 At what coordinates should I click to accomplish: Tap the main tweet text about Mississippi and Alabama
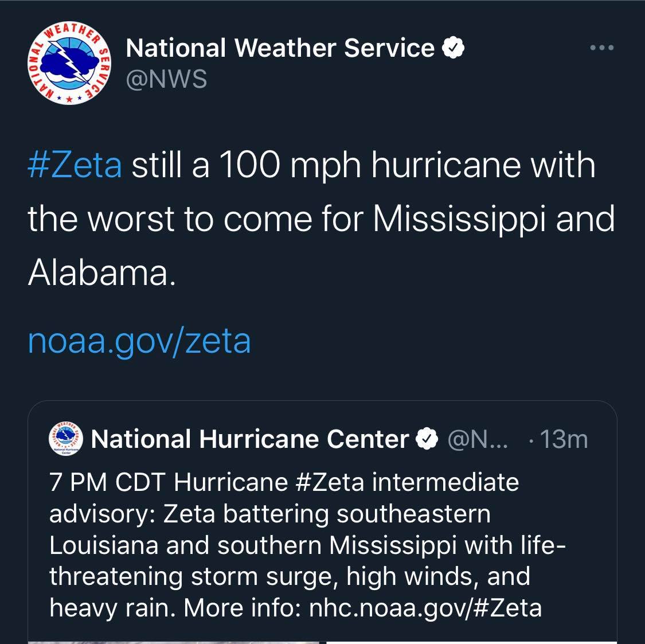pyautogui.click(x=321, y=218)
